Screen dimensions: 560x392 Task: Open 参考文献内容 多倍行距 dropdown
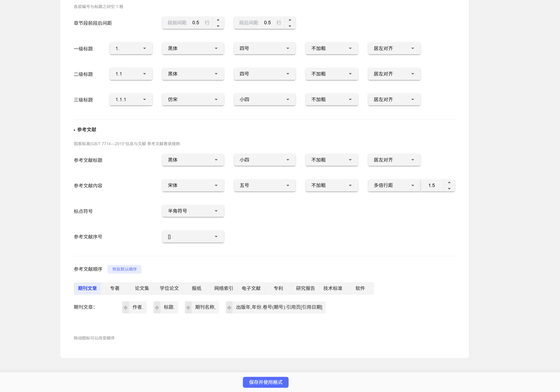(394, 185)
